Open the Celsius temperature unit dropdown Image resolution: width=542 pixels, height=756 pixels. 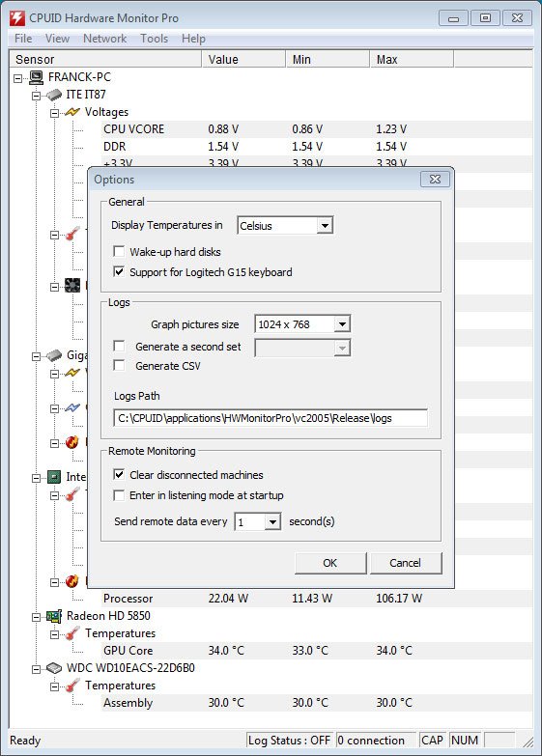(x=325, y=225)
